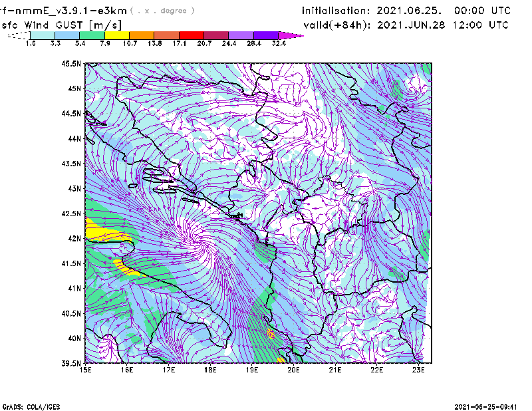This screenshot has width=532, height=411.
Task: Click the legend value '32.6'
Action: pyautogui.click(x=279, y=43)
